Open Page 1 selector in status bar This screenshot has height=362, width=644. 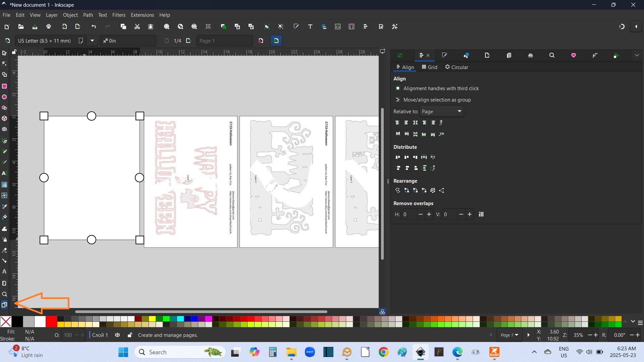509,335
